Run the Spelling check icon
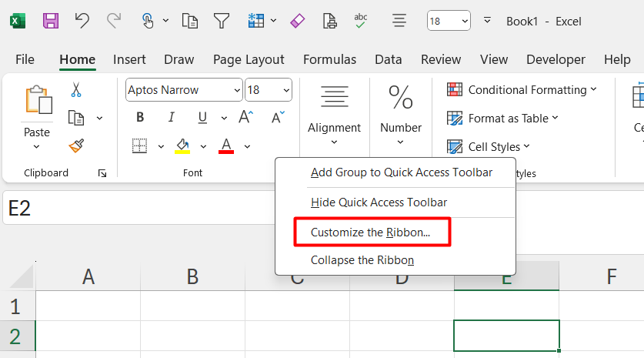644x358 pixels. (x=360, y=21)
